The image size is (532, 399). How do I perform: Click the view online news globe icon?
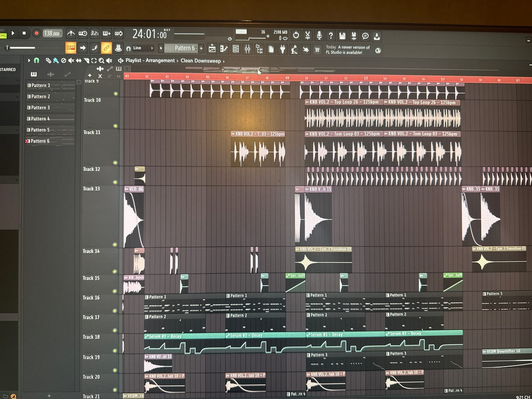(378, 51)
